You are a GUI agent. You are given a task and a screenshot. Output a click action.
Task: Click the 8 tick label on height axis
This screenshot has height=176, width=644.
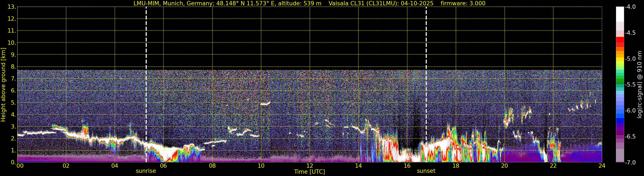(x=13, y=67)
